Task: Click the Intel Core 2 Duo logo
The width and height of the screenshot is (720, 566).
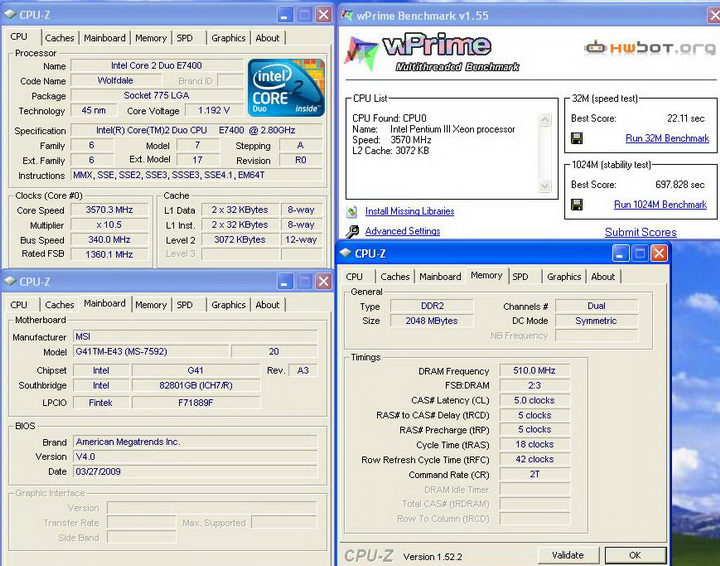Action: (286, 87)
